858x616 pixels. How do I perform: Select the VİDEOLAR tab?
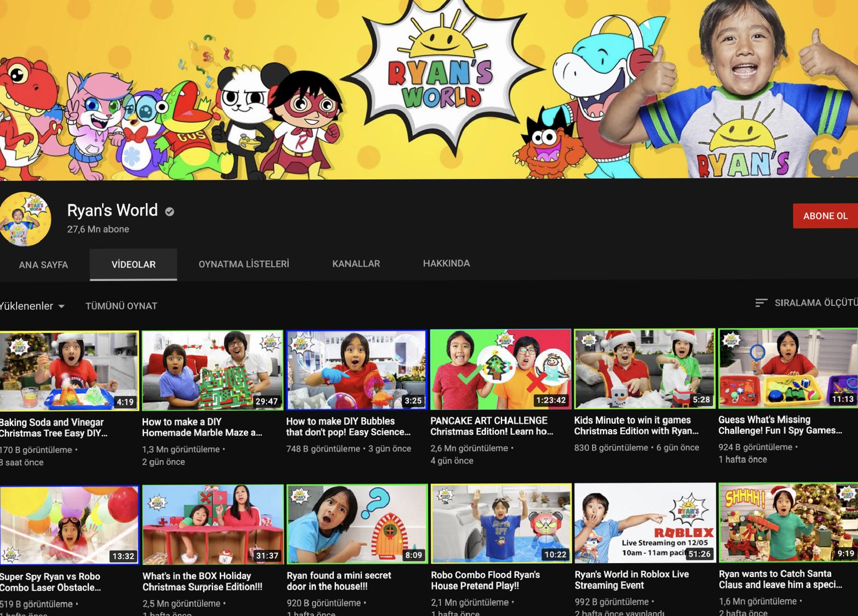coord(133,265)
